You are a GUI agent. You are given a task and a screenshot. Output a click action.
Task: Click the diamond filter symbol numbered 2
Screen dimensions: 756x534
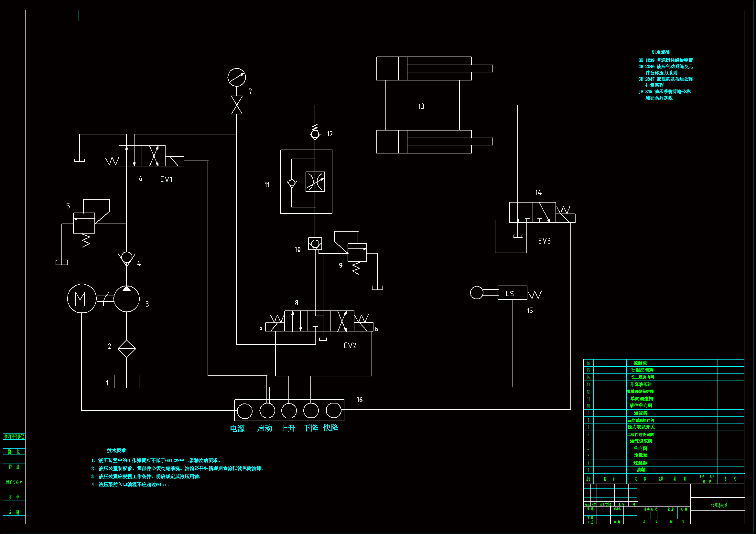tap(127, 349)
